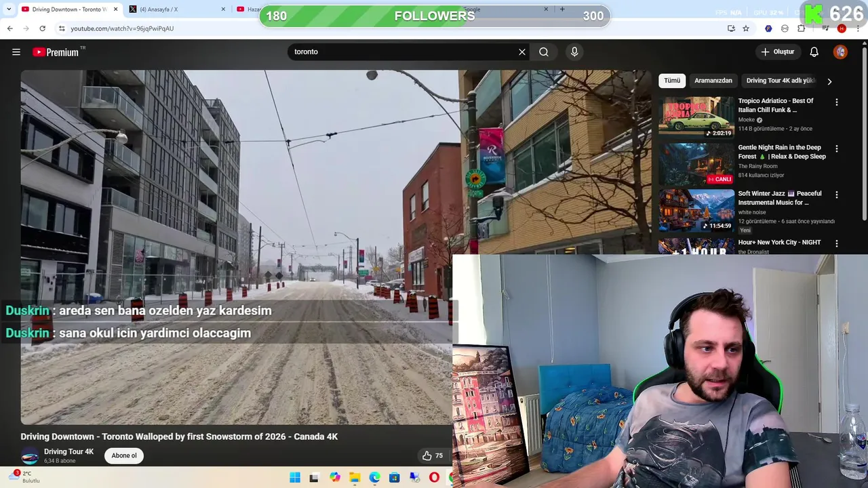The width and height of the screenshot is (868, 488).
Task: Open the account avatar menu
Action: [x=840, y=52]
